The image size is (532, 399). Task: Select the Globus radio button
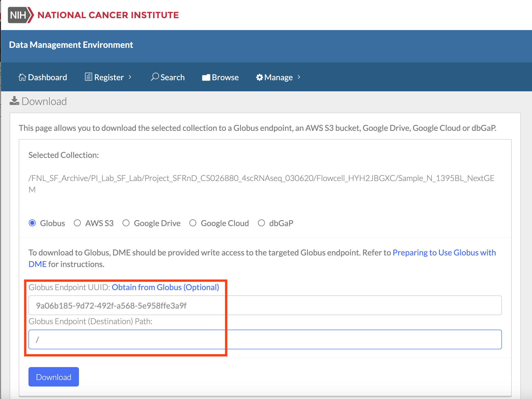pyautogui.click(x=32, y=223)
